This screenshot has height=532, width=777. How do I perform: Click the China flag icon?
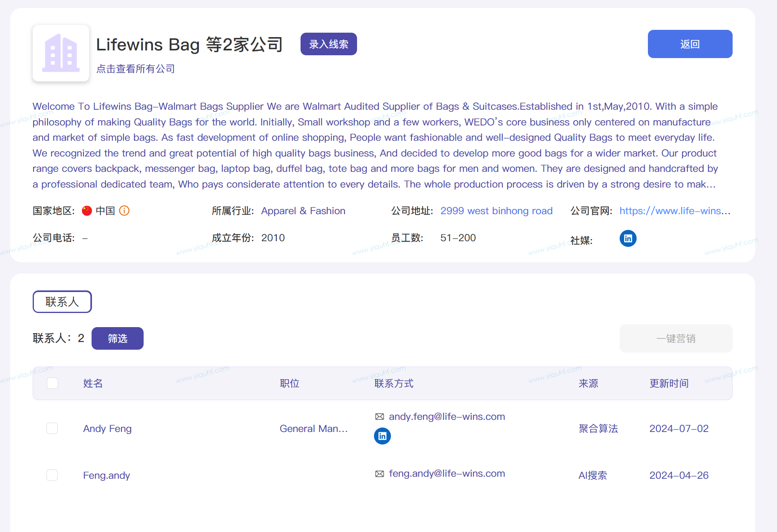[x=87, y=211]
